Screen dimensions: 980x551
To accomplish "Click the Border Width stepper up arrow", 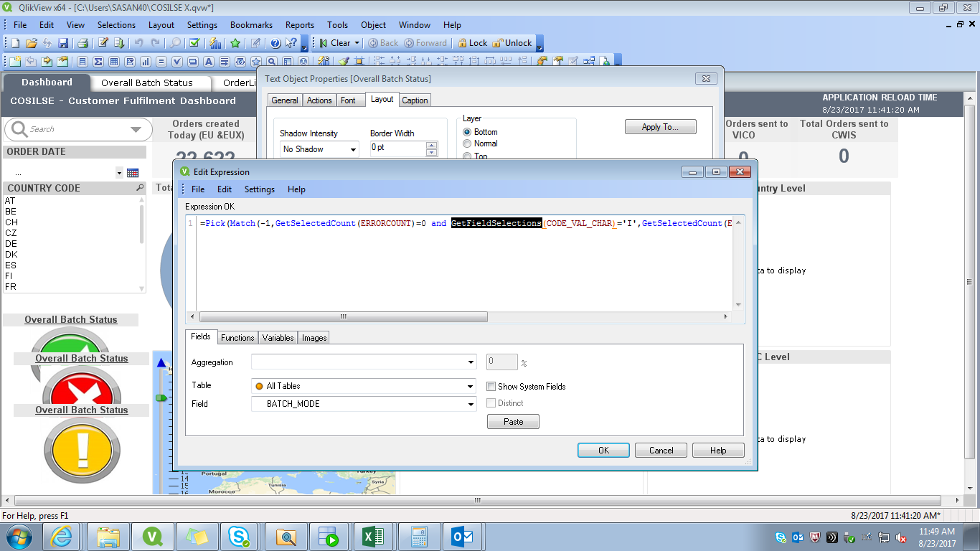I will (x=431, y=145).
